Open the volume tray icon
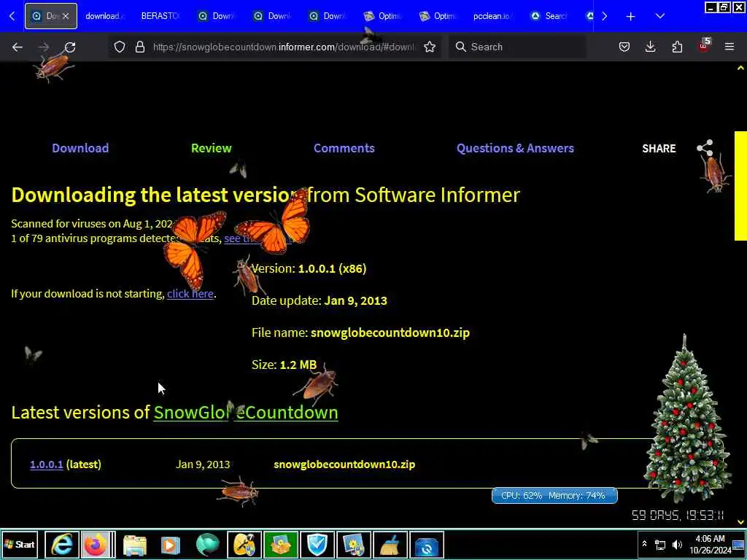 click(x=677, y=544)
